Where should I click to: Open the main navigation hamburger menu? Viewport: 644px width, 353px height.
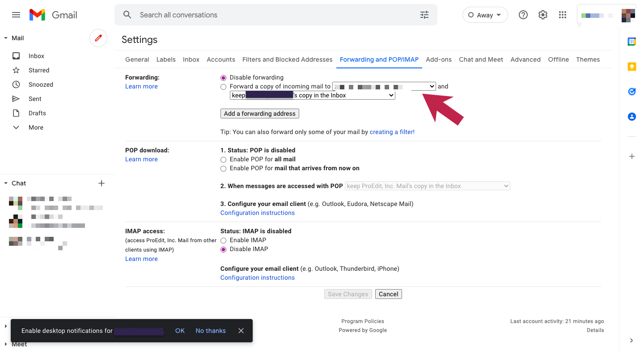pyautogui.click(x=16, y=14)
